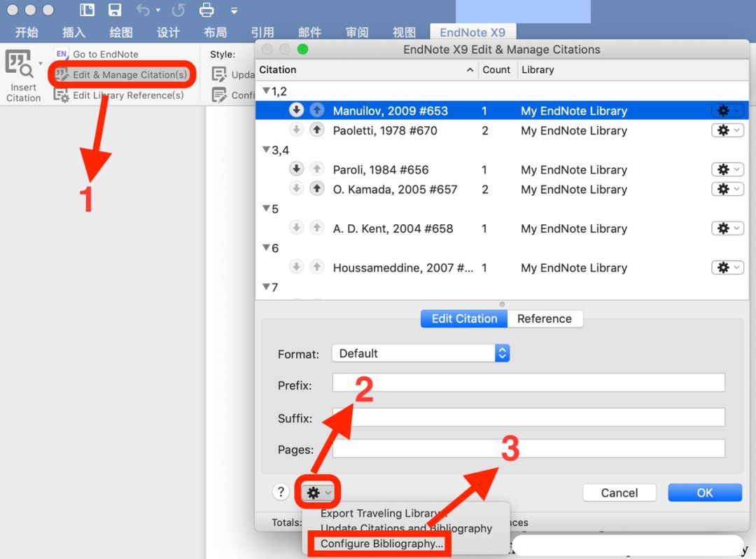Click down arrow for A. D. Kent, 2004 #658

[x=297, y=228]
